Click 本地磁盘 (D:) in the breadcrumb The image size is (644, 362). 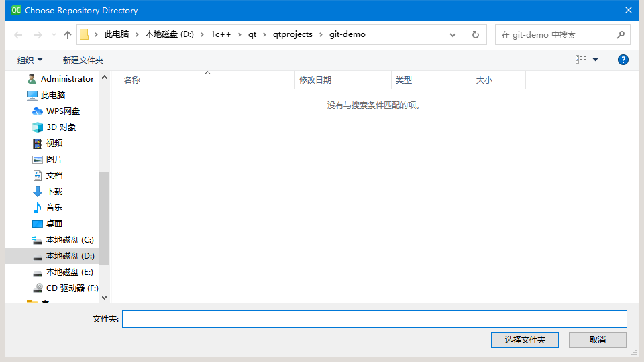(x=169, y=34)
